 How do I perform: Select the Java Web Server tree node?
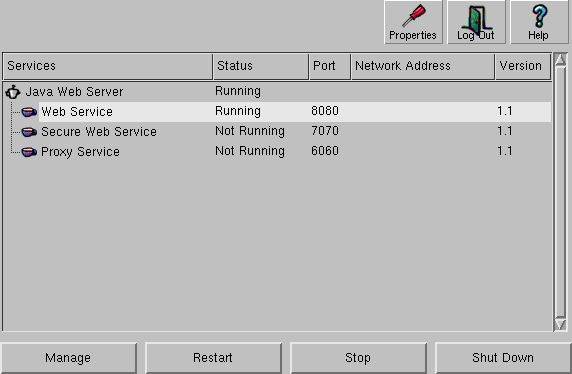click(x=74, y=92)
